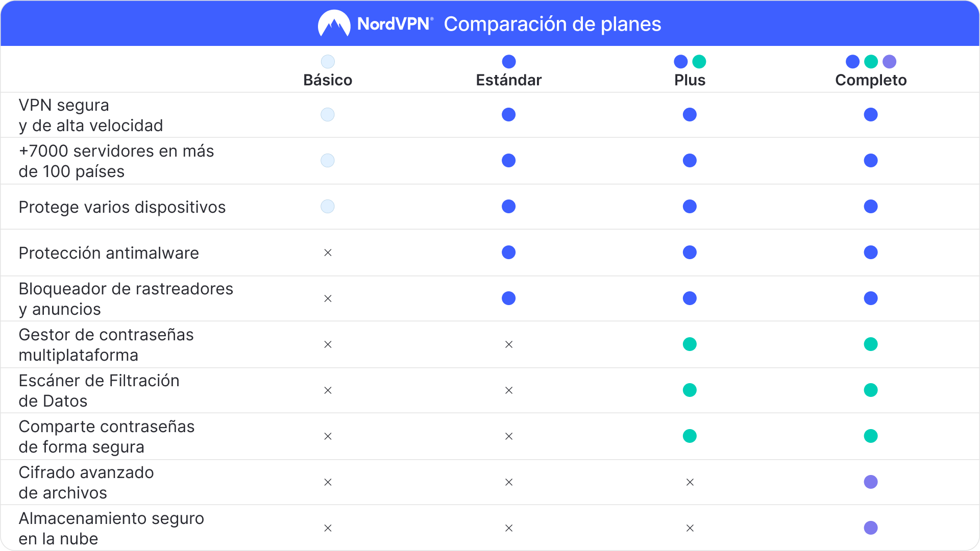Choose the Completo plan header
Image resolution: width=980 pixels, height=551 pixels.
coord(871,80)
